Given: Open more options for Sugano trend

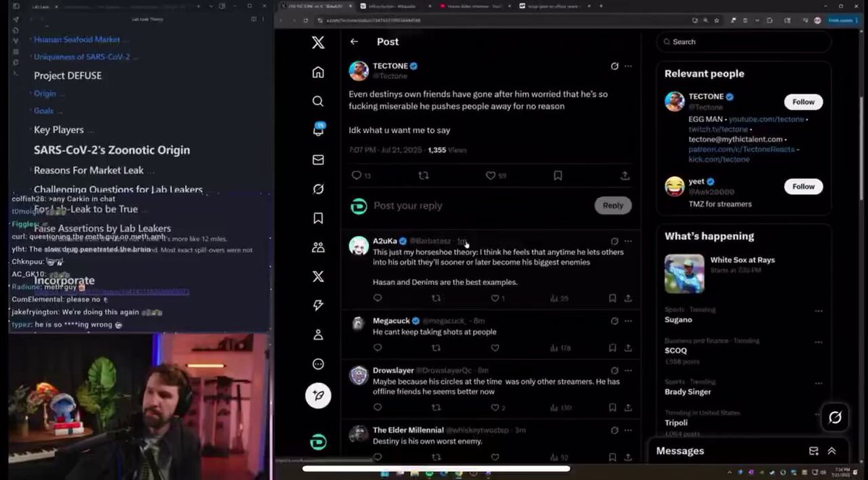Looking at the screenshot, I should 818,311.
